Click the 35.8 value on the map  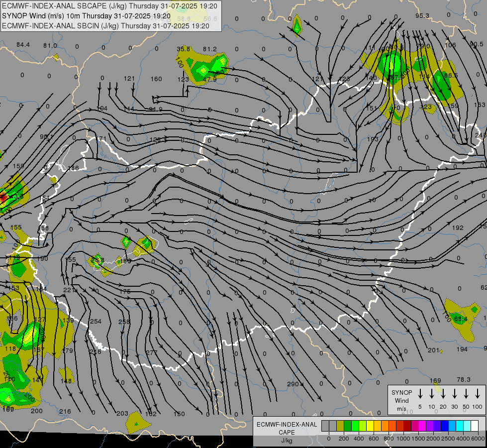183,49
